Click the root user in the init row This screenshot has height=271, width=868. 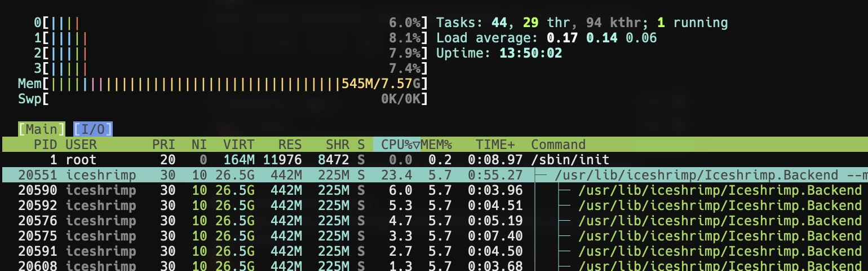[x=81, y=160]
